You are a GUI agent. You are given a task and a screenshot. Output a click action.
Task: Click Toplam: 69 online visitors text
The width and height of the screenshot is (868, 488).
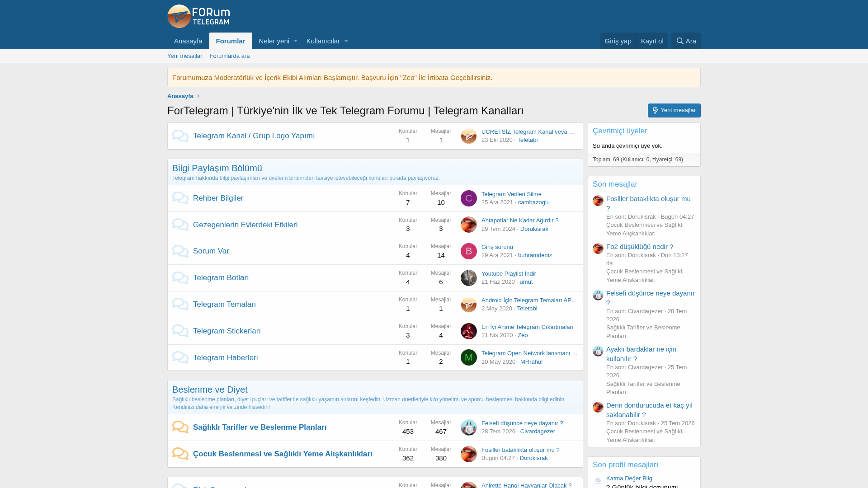point(638,159)
